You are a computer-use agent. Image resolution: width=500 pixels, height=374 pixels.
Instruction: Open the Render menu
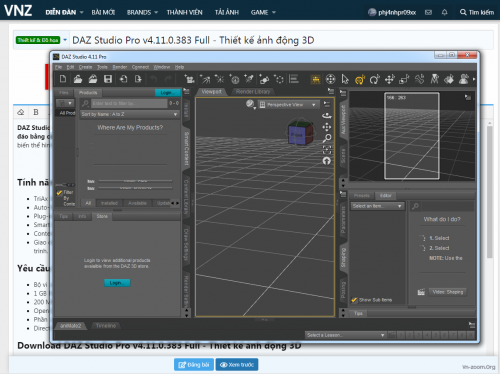pyautogui.click(x=120, y=67)
